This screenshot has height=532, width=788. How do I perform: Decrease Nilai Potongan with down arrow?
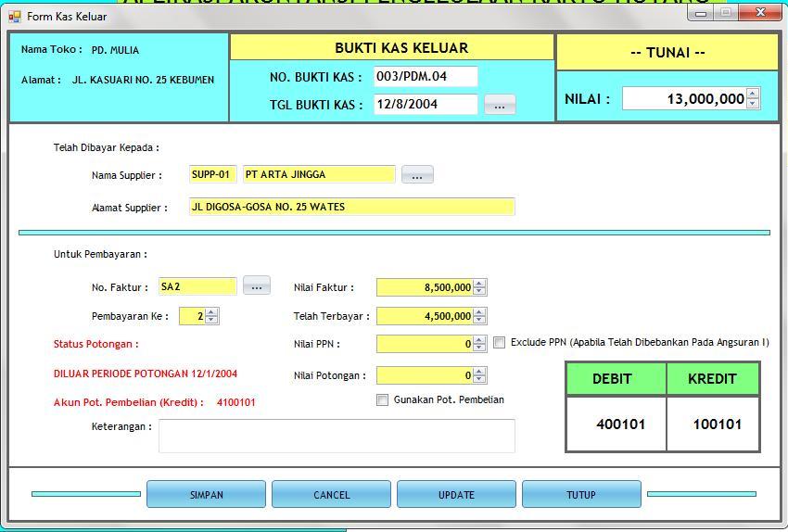tap(479, 379)
